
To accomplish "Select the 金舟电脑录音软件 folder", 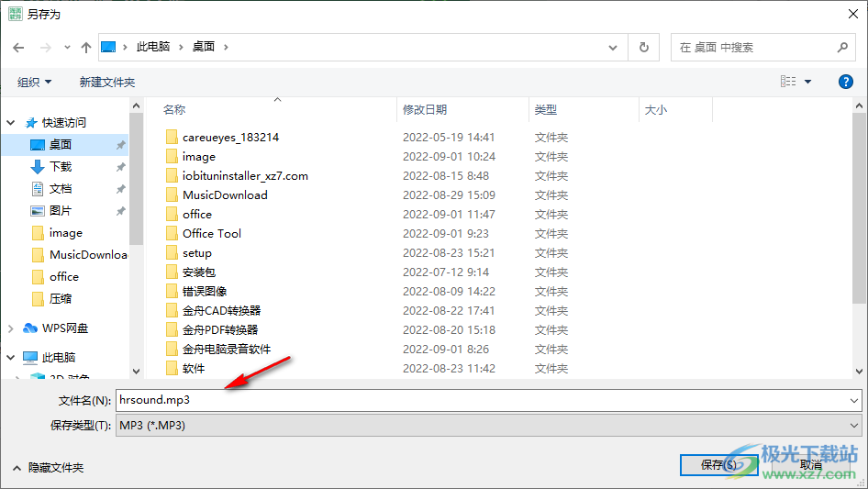I will tap(227, 350).
